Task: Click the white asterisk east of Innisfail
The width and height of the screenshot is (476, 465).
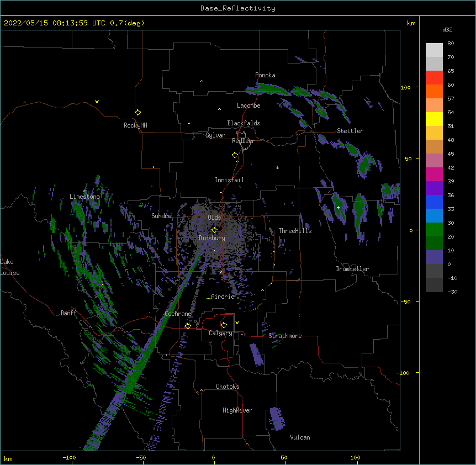Action: (277, 167)
